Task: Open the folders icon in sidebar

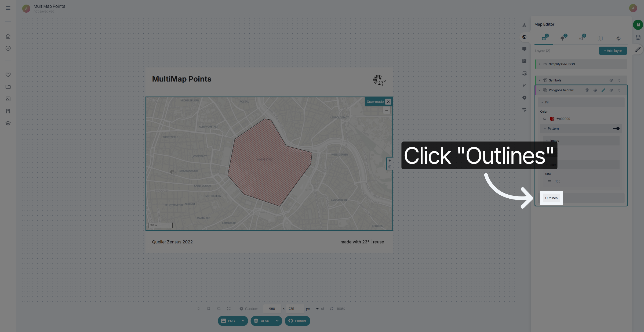Action: [x=8, y=87]
